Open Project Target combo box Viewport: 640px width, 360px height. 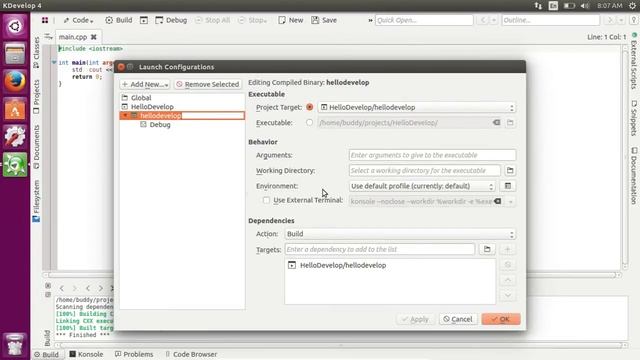coord(417,107)
